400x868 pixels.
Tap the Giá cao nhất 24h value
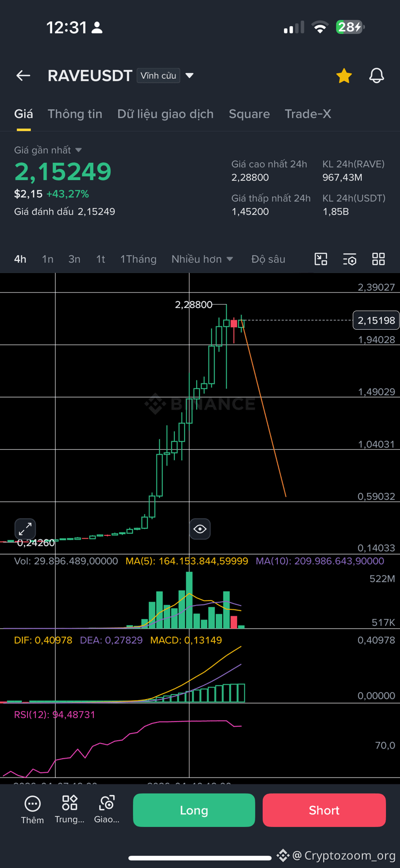pyautogui.click(x=250, y=177)
